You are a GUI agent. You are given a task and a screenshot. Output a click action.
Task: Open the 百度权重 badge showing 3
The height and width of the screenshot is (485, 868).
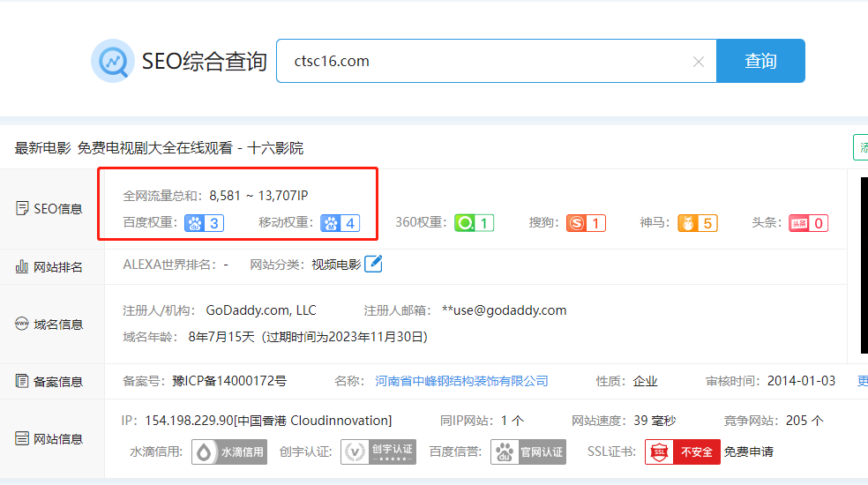click(x=204, y=223)
